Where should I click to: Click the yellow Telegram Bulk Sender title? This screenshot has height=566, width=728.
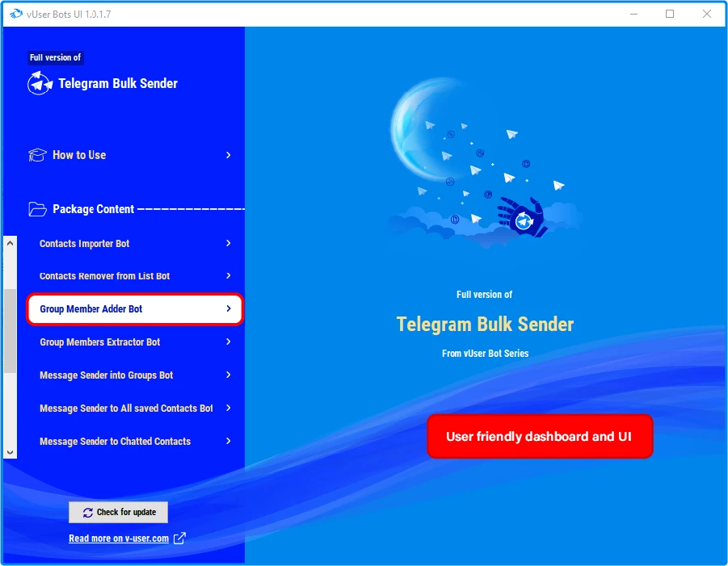(x=485, y=324)
